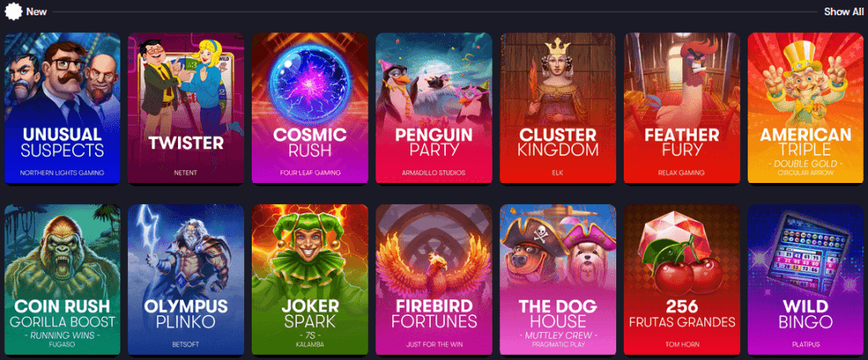The height and width of the screenshot is (360, 868).
Task: Select the Joker Spark 7s tile
Action: (310, 280)
